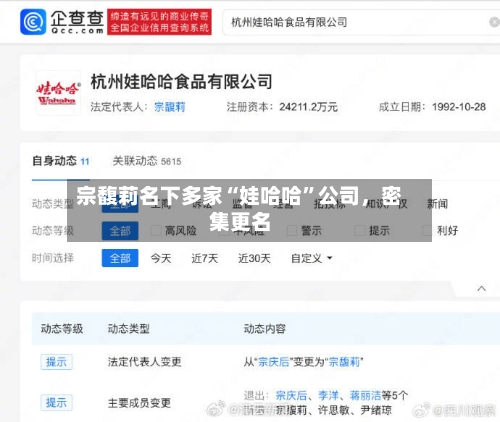Click the 提示 tag in the 法定代表人变更 row
Viewport: 500px width, 422px height.
pos(56,362)
